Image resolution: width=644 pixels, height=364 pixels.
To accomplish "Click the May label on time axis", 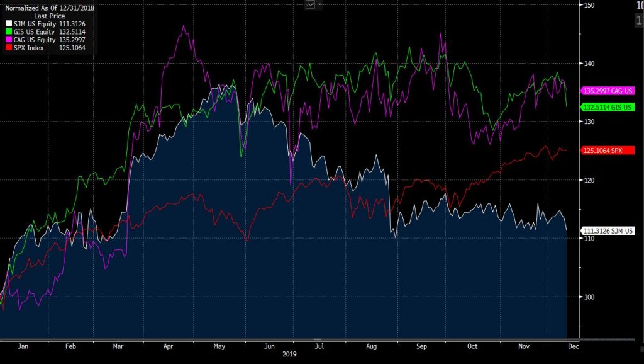I will [219, 346].
